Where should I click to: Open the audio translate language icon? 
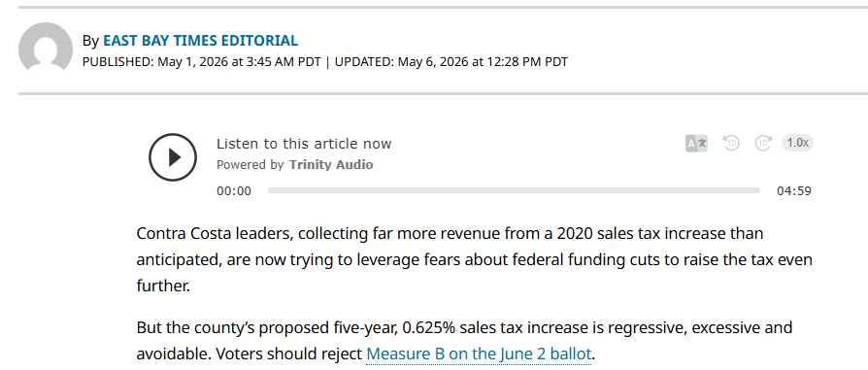696,144
